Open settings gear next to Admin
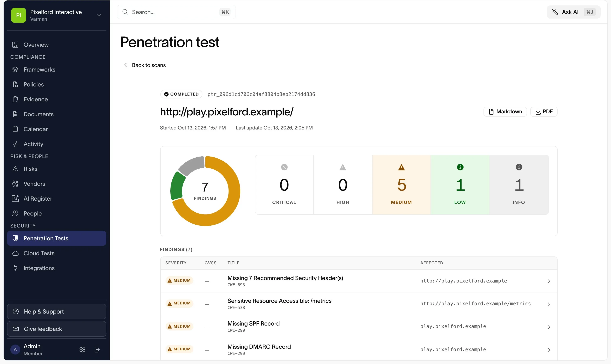The width and height of the screenshot is (611, 364). pos(82,350)
